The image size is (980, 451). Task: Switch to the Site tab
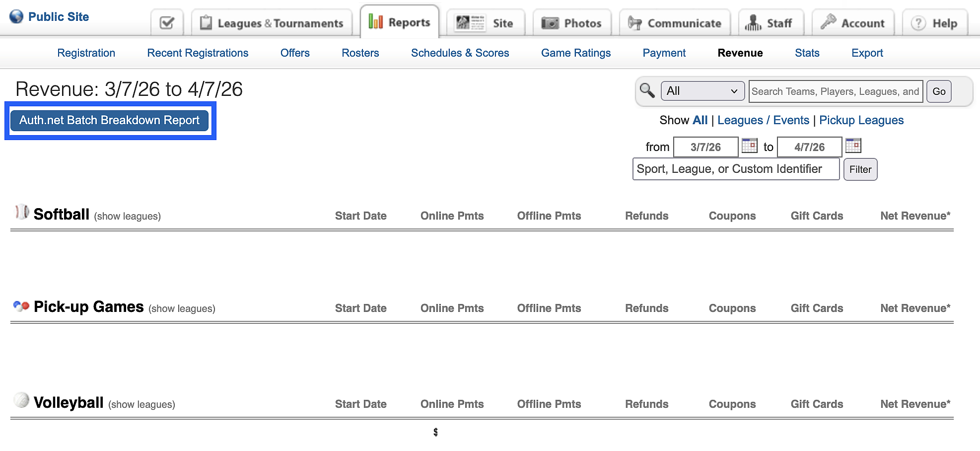click(486, 23)
